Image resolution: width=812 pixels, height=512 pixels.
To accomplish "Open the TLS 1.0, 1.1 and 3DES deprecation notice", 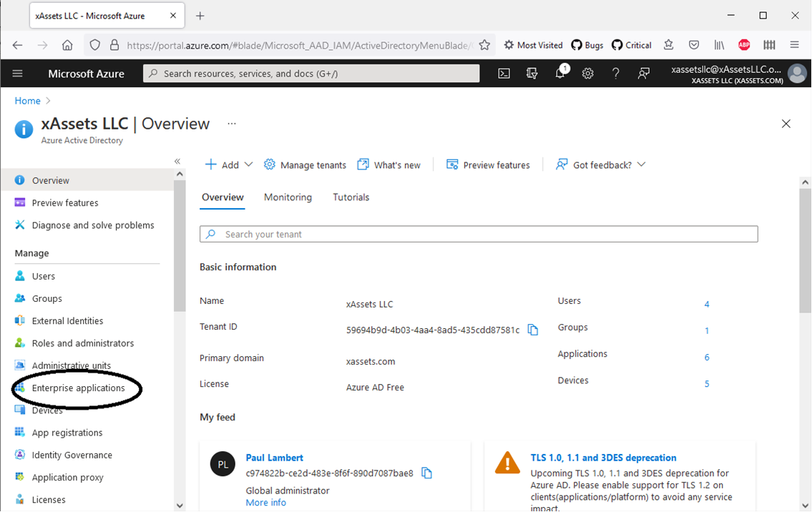I will click(x=603, y=458).
